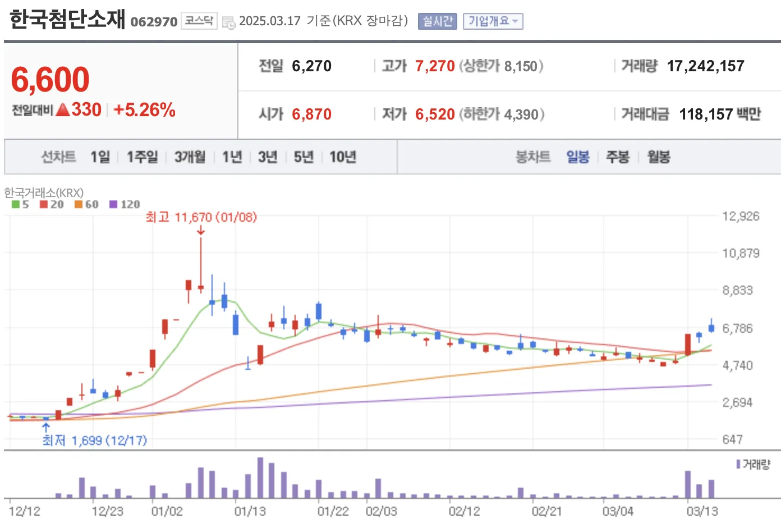
Task: Switch to the 주봉 weekly candle chart
Action: point(618,157)
